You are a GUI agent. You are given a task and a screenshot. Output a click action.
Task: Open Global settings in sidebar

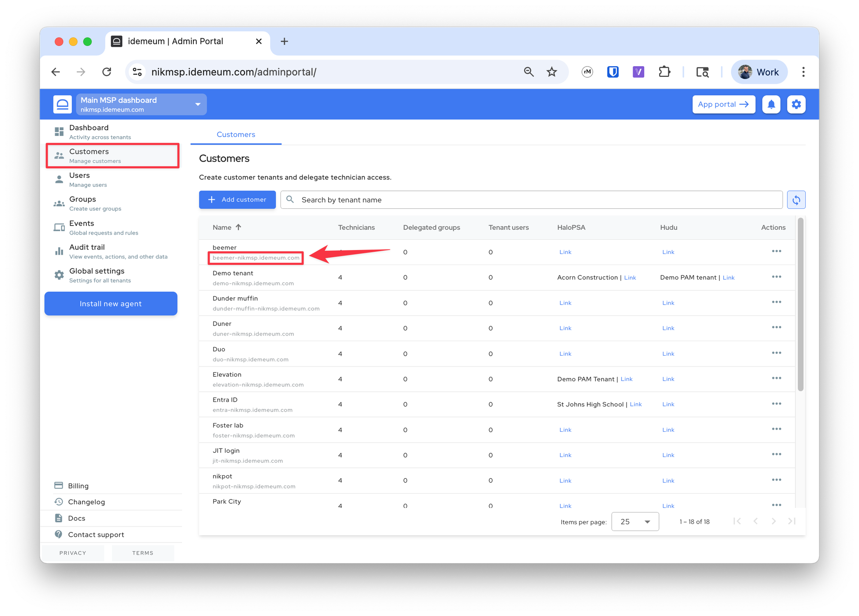click(113, 275)
